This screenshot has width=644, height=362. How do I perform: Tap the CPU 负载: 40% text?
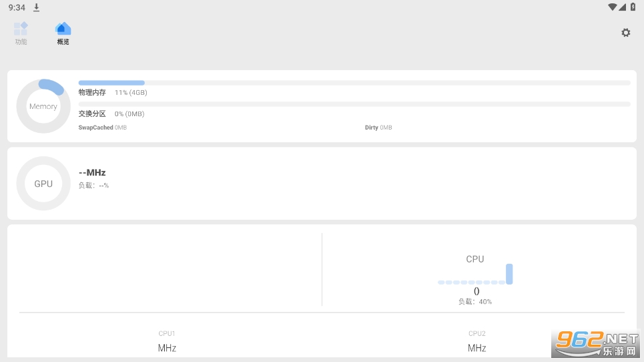tap(475, 302)
